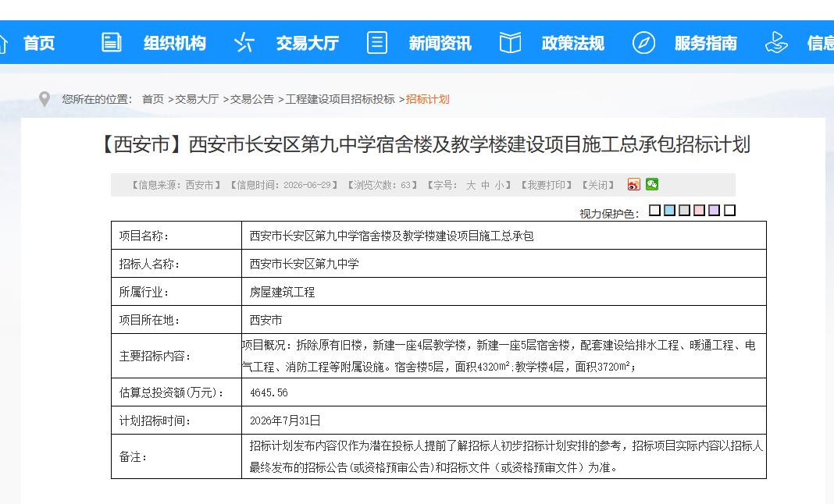Set font size to 小
This screenshot has width=834, height=504.
tap(500, 185)
